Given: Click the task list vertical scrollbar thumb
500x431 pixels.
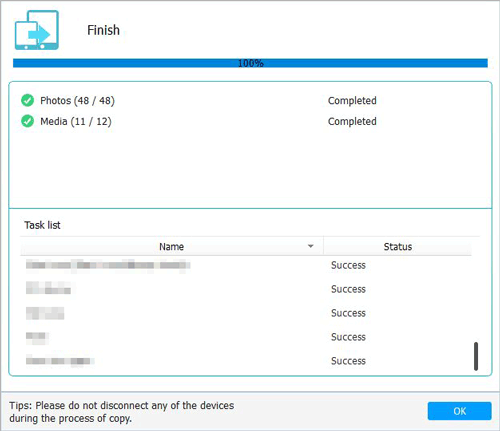Looking at the screenshot, I should pyautogui.click(x=476, y=356).
